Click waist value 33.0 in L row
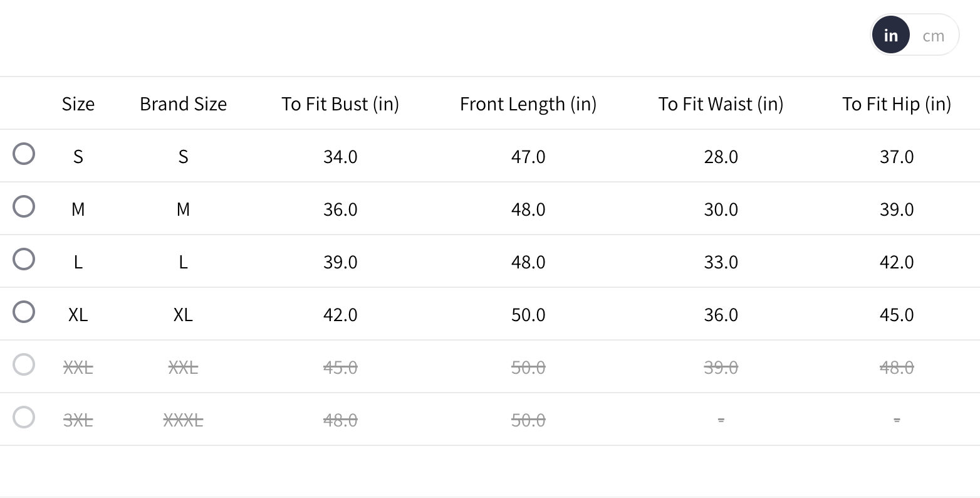This screenshot has width=980, height=498. pyautogui.click(x=721, y=262)
